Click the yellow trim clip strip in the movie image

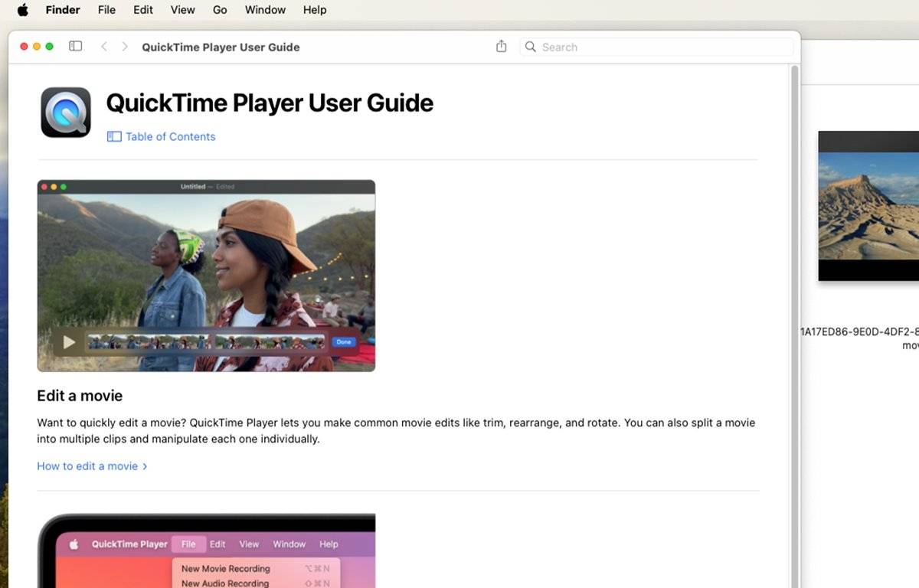coord(207,342)
